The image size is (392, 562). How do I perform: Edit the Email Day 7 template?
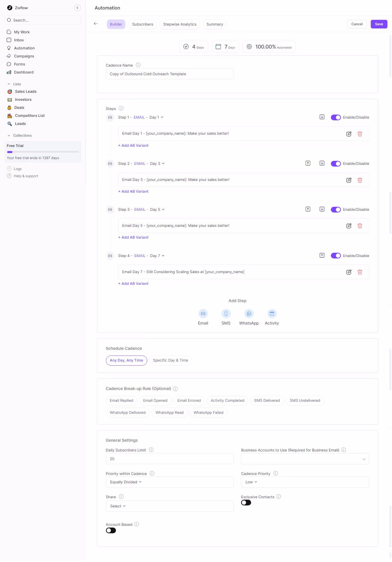[x=349, y=272]
